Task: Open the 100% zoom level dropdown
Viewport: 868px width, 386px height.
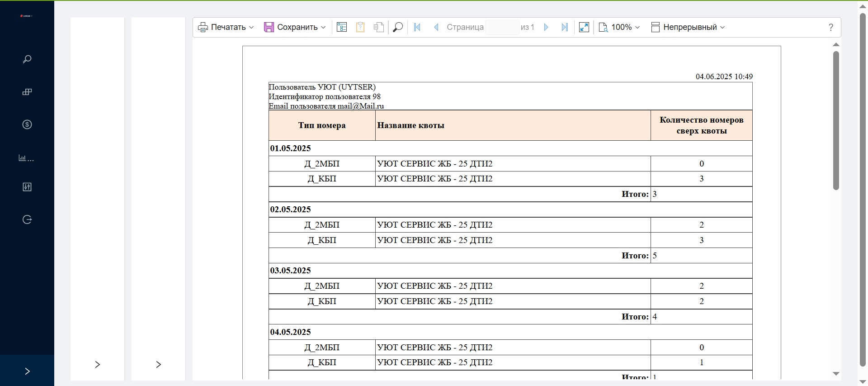Action: point(619,28)
